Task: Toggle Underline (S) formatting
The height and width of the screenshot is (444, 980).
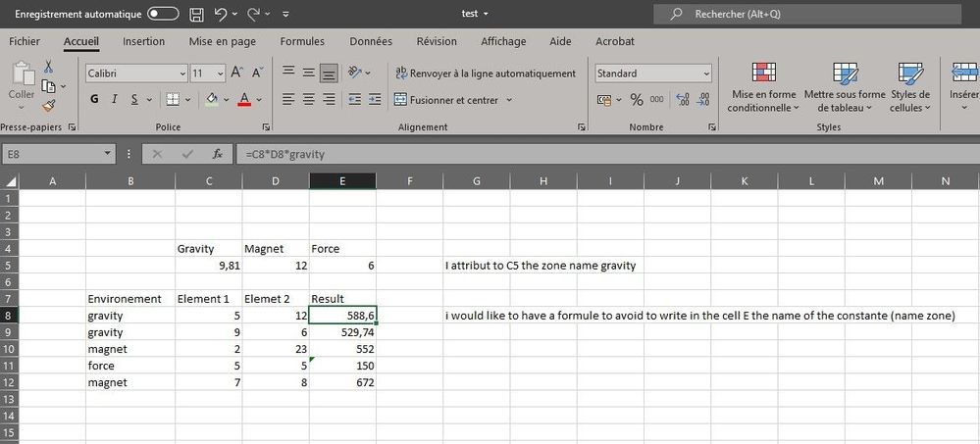Action: tap(134, 99)
